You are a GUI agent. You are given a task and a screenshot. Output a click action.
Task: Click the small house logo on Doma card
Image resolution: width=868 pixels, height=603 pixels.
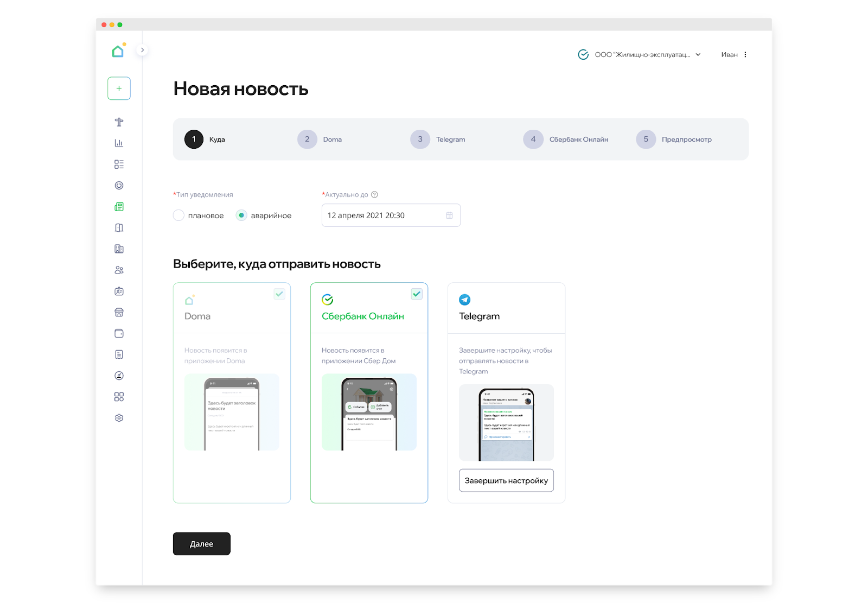coord(189,300)
